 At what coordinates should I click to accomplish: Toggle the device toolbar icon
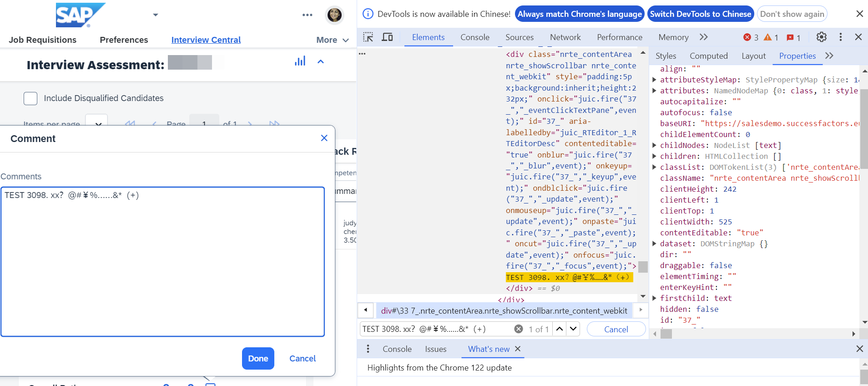pos(387,37)
